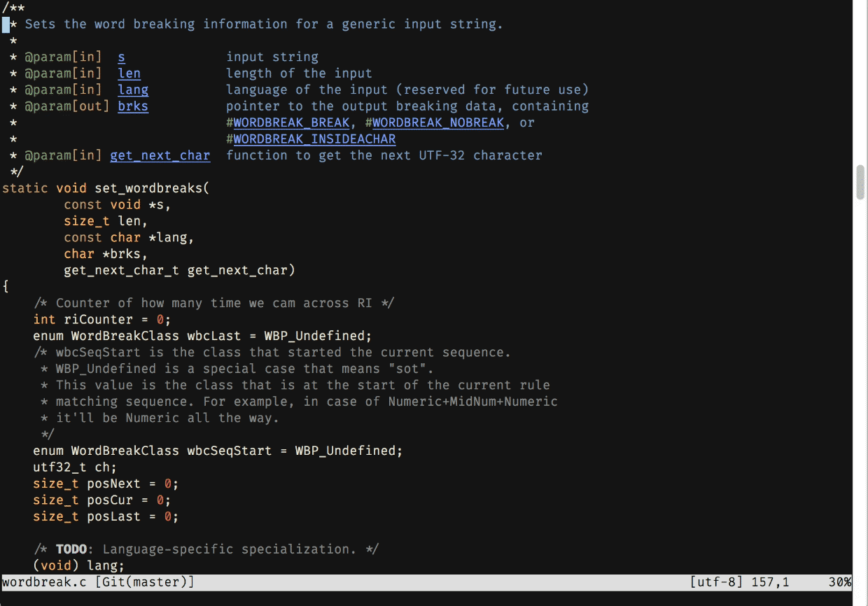
Task: Click the WBP_Undefined enum value
Action: [x=316, y=335]
